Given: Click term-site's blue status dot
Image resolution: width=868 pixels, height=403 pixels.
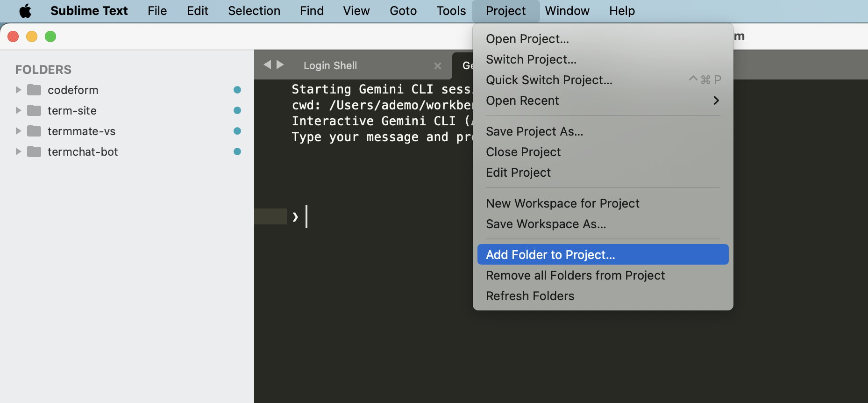Looking at the screenshot, I should 237,110.
